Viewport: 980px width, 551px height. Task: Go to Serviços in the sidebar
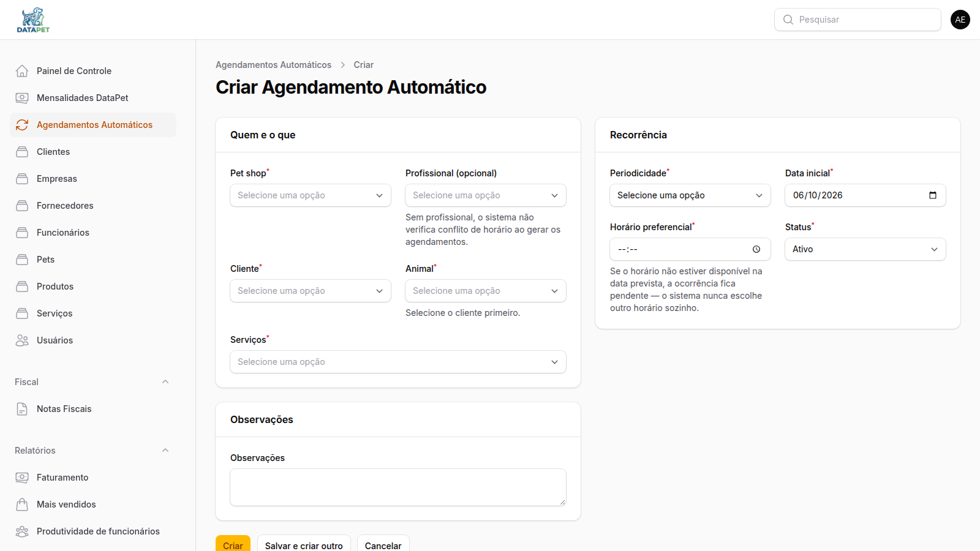tap(93, 313)
